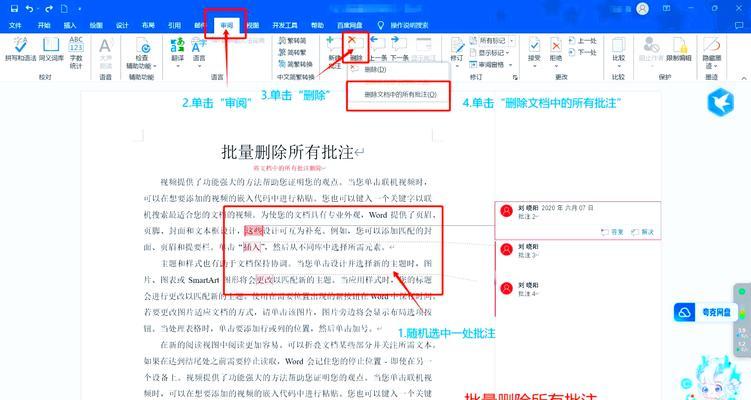Undo the last action
This screenshot has width=751, height=400.
(29, 9)
